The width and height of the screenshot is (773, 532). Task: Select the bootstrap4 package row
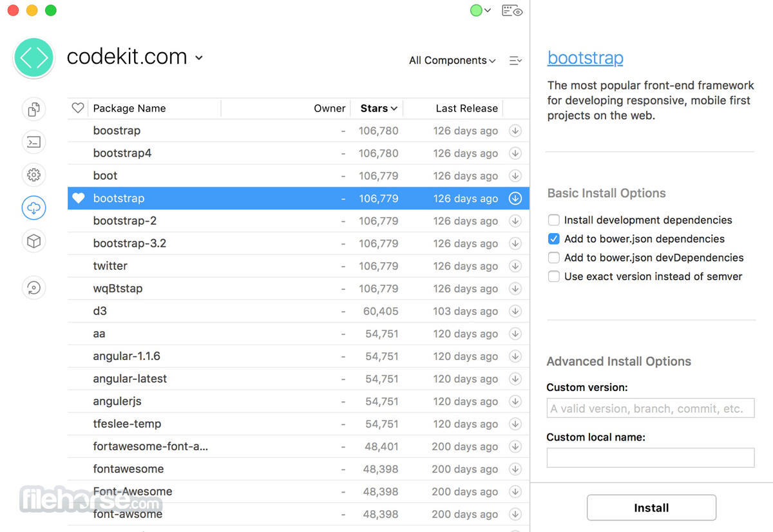click(298, 153)
